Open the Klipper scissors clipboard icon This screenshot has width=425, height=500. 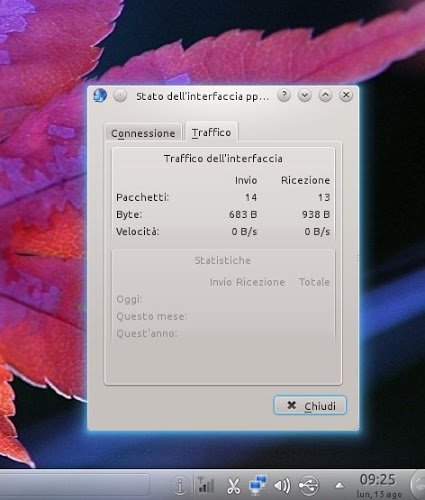(233, 485)
